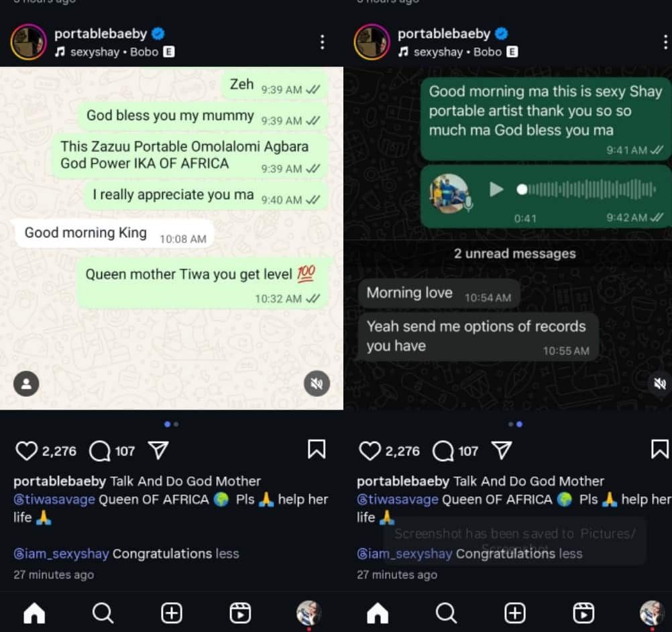Viewport: 672px width, 632px height.
Task: Create new post from right navigation bar
Action: [x=514, y=613]
